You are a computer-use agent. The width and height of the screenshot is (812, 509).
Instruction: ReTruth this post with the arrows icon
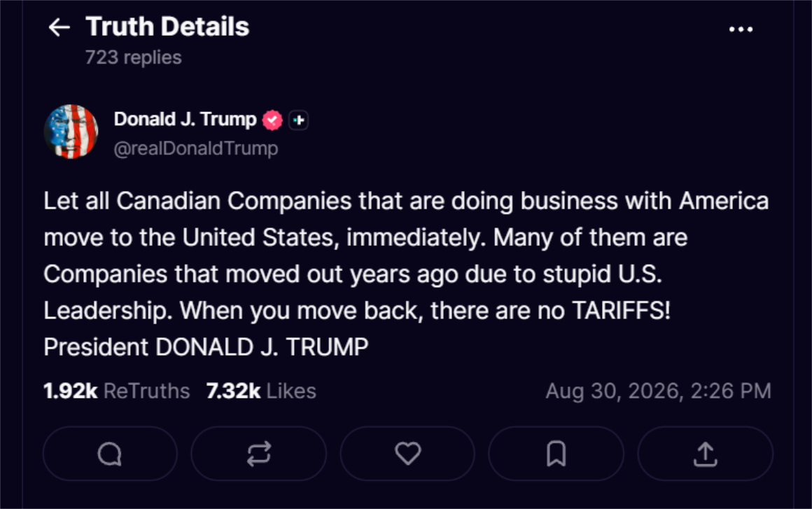[x=258, y=454]
